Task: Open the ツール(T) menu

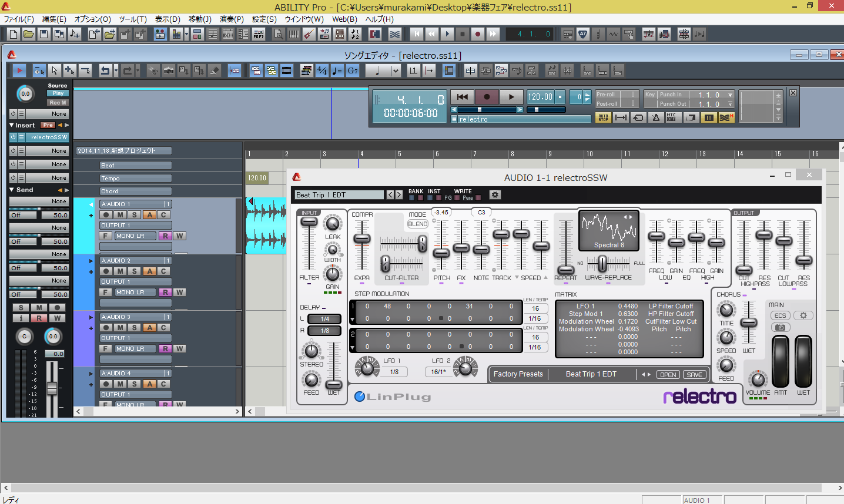Action: pyautogui.click(x=133, y=19)
